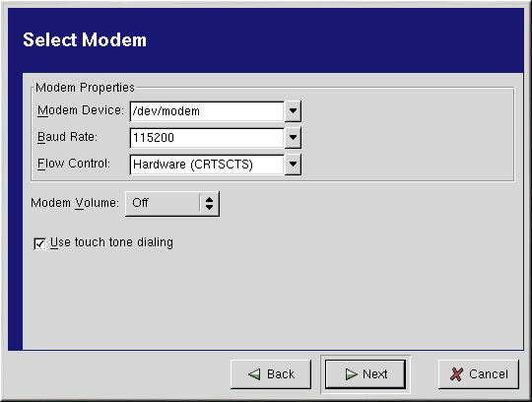Screen dimensions: 532x402
Task: Click into the 115200 baud rate field
Action: (207, 137)
